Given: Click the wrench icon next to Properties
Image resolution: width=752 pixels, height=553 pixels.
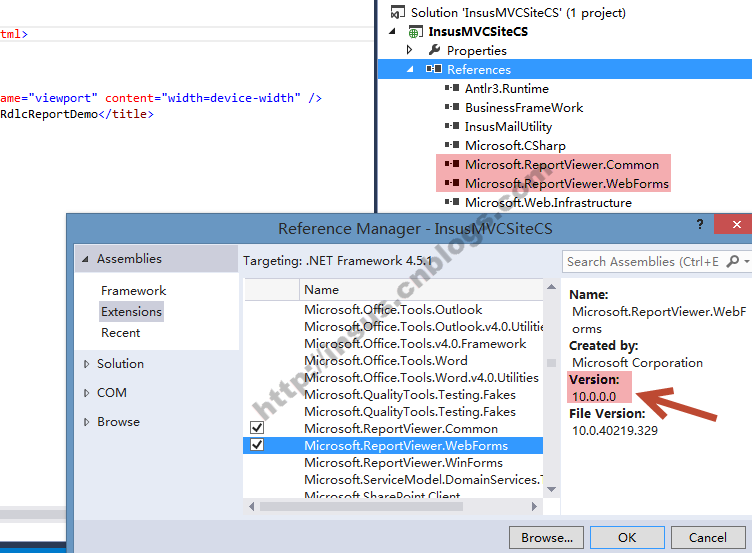Looking at the screenshot, I should [x=435, y=49].
